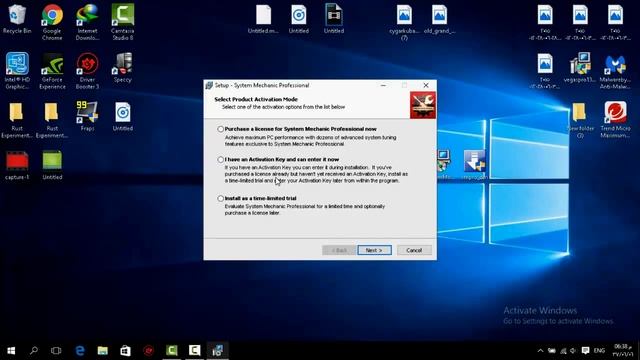Select Trend Micro Maximum Security icon
Viewport: 640px width, 360px height.
click(615, 120)
